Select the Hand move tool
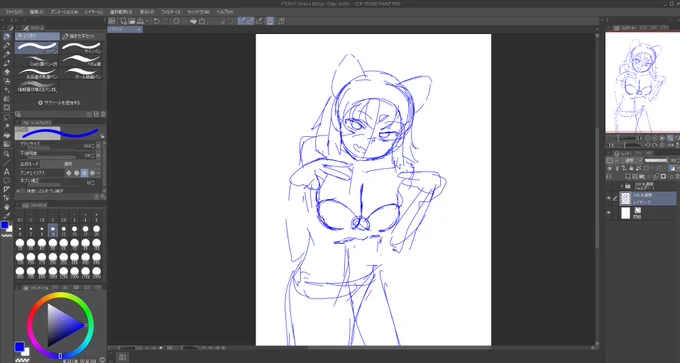This screenshot has width=680, height=363. [7, 207]
